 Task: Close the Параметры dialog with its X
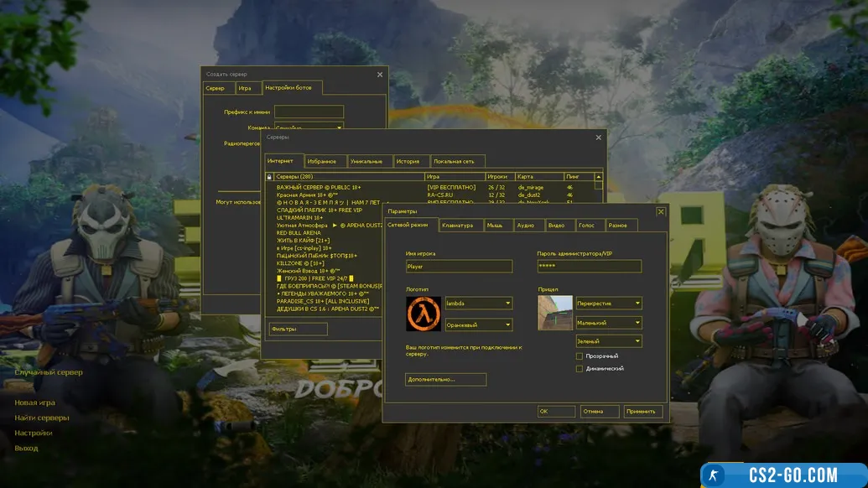click(661, 211)
